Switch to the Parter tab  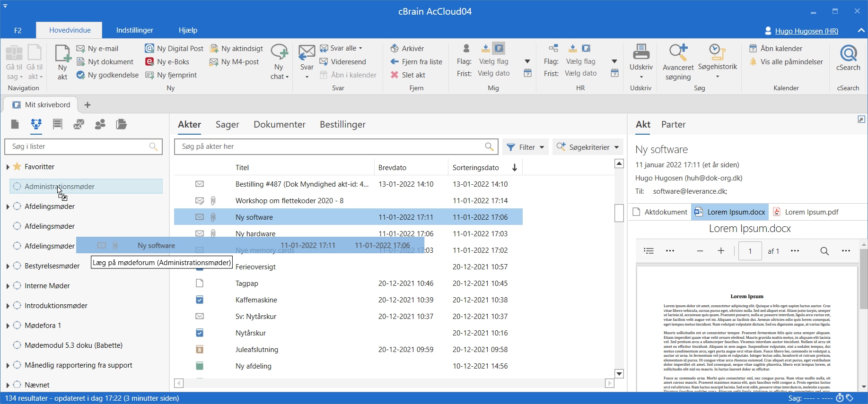[x=673, y=124]
